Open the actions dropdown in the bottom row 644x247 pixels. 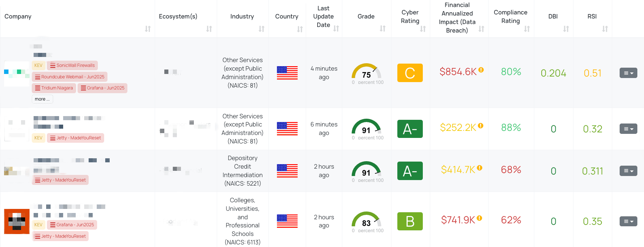pos(628,221)
